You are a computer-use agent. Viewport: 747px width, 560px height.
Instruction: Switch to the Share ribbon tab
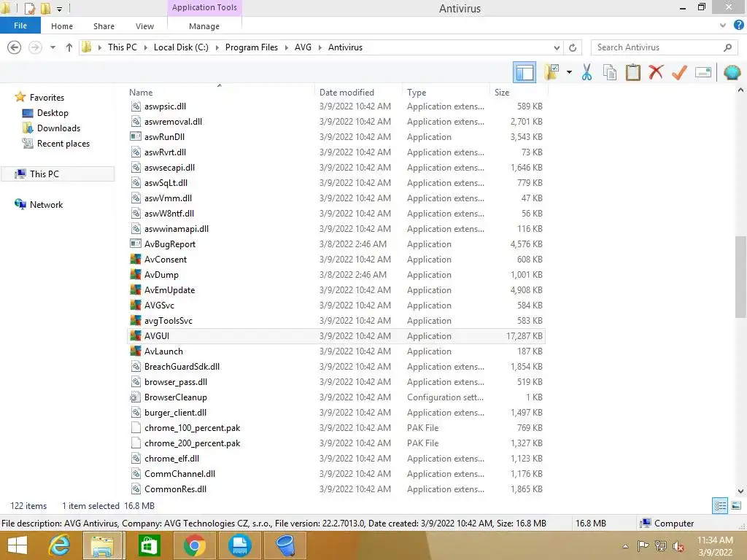click(104, 26)
